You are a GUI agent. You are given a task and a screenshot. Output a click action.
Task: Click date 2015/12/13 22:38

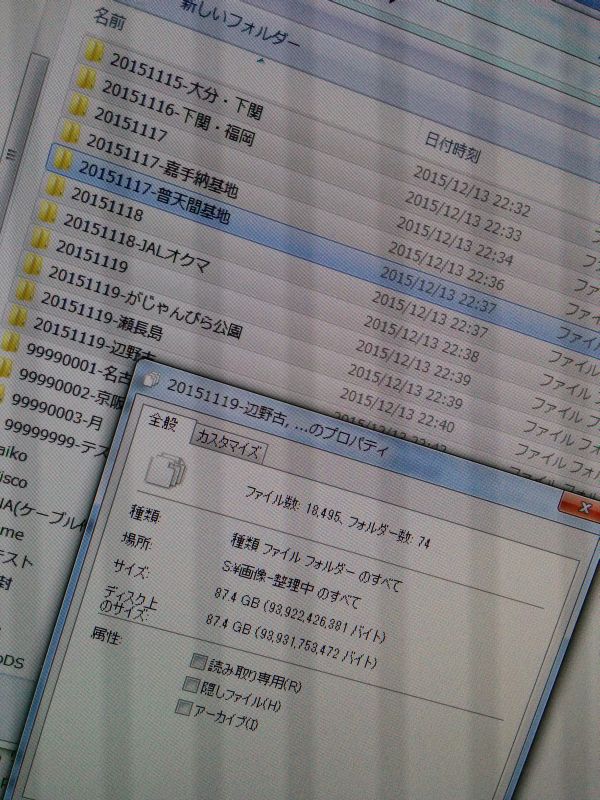pyautogui.click(x=421, y=339)
